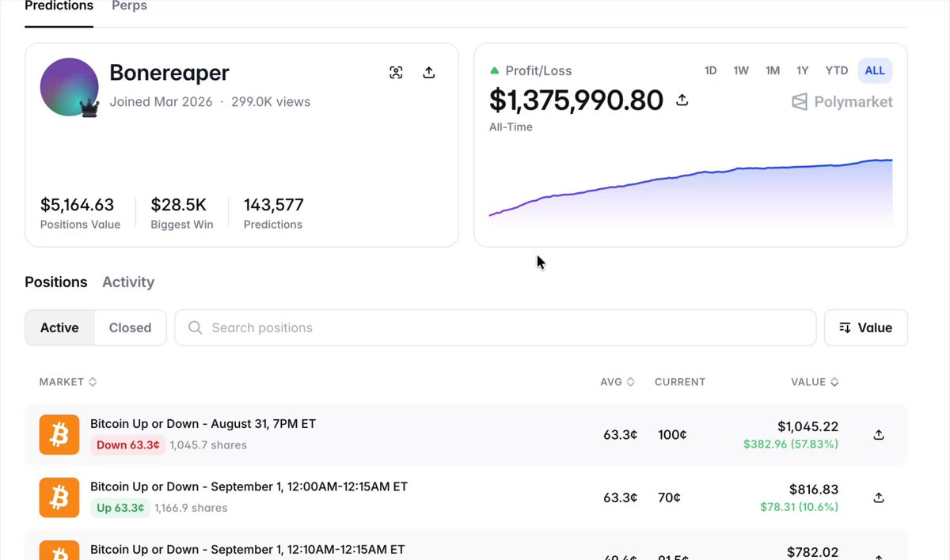Click the 1,045.7 shares text
Screen dimensions: 950x560
(x=208, y=445)
